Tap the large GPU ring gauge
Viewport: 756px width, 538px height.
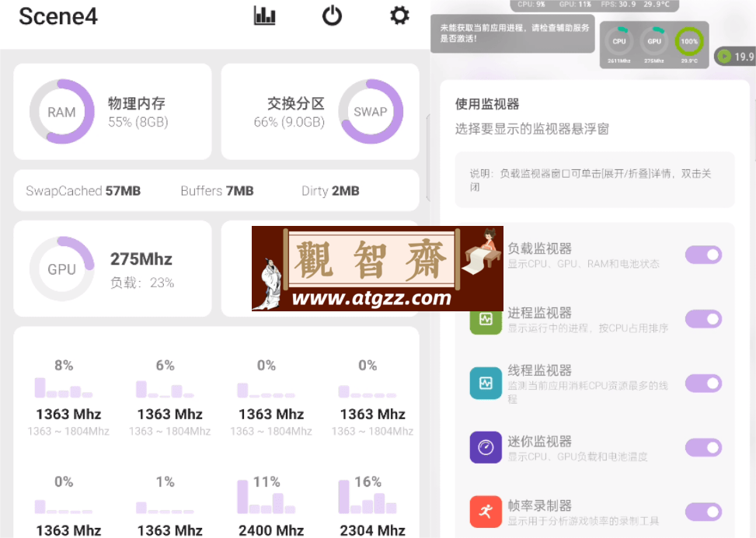tap(61, 269)
